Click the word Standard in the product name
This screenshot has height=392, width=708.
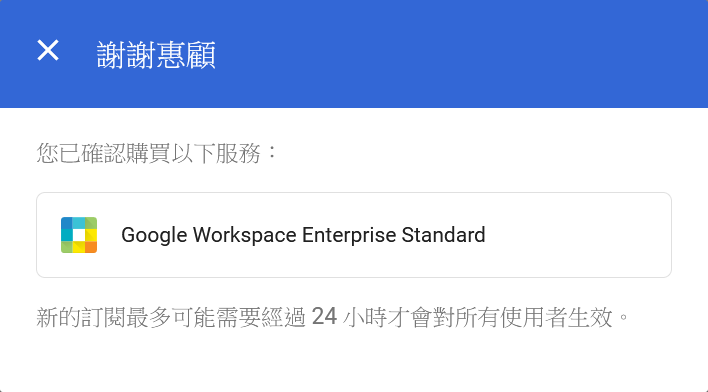pyautogui.click(x=443, y=235)
